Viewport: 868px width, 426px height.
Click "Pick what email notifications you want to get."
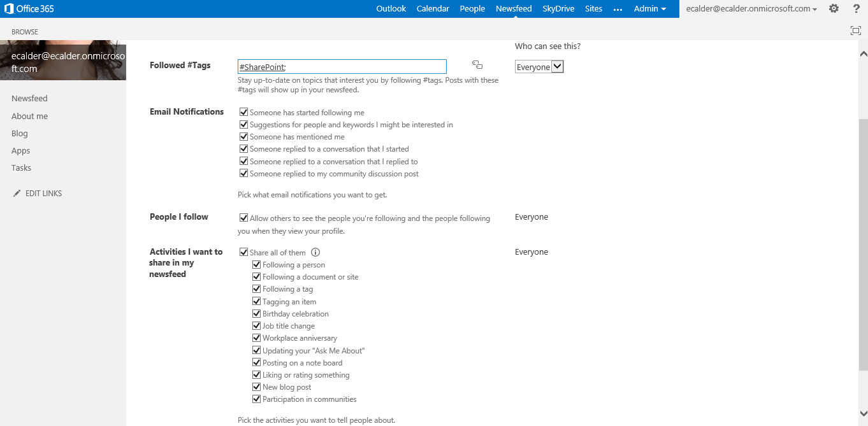[x=312, y=194]
